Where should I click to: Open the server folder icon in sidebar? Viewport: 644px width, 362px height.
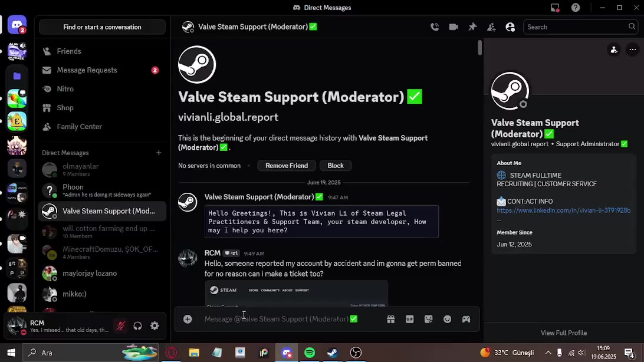[17, 76]
